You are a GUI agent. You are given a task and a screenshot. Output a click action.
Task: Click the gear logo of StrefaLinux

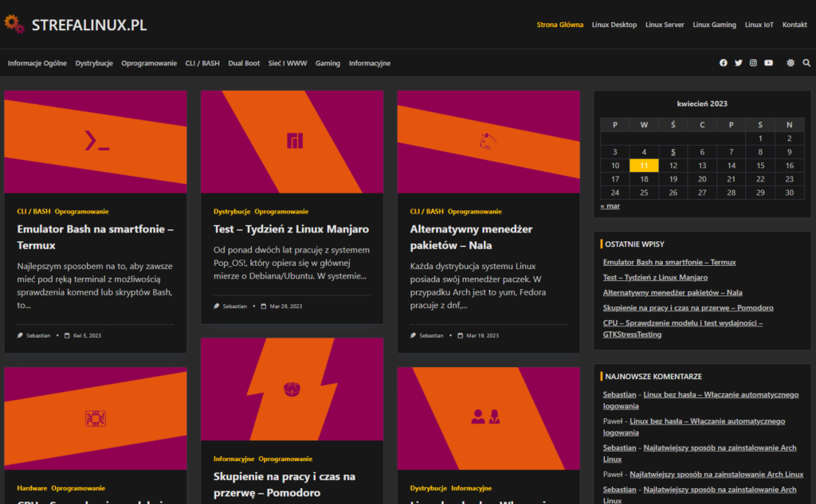[14, 24]
